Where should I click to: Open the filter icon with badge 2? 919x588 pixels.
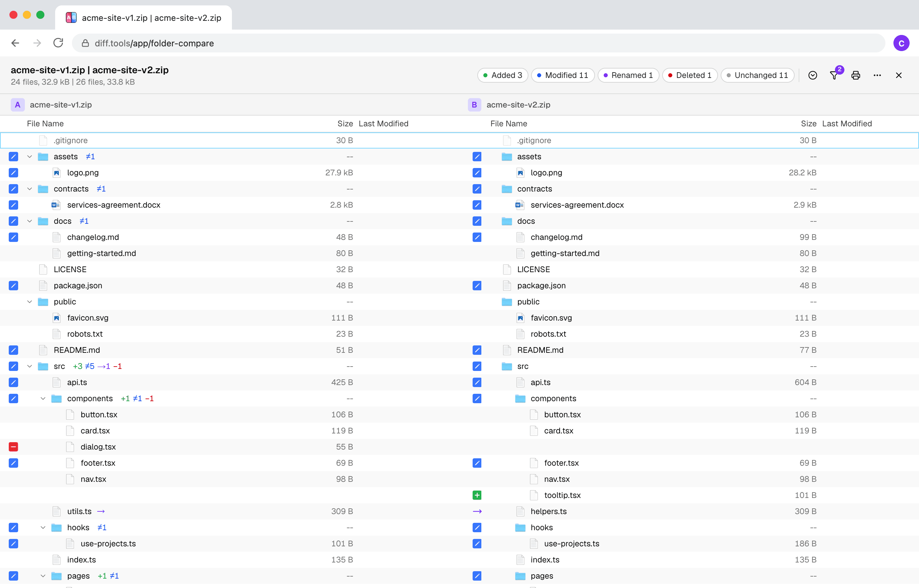click(x=834, y=75)
